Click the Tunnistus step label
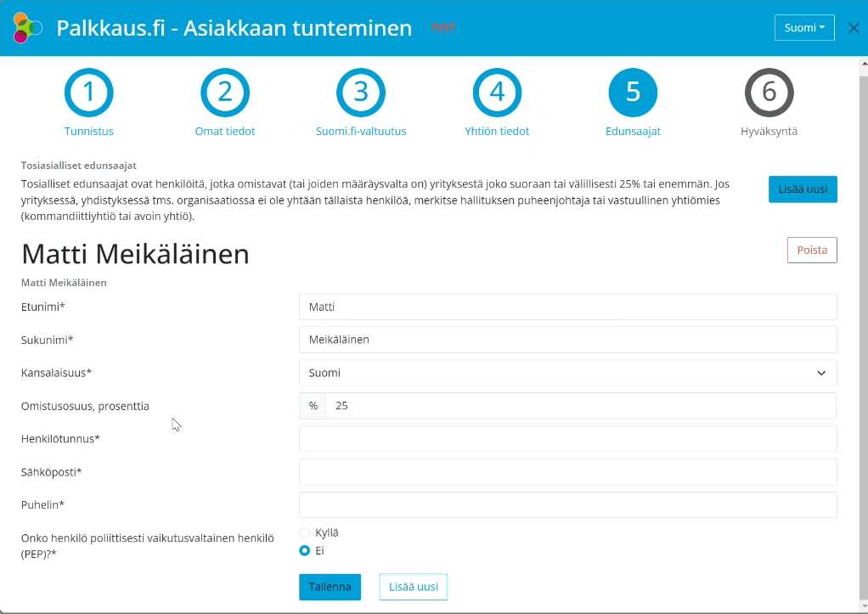Screen dimensions: 868x614 tap(89, 132)
